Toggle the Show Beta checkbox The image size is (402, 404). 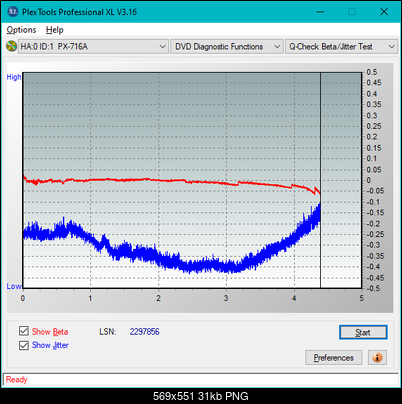click(x=24, y=331)
